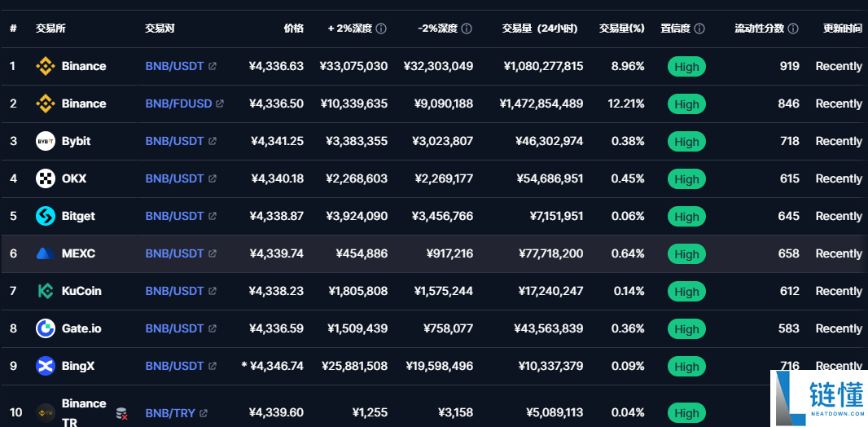Click the database warning icon by Binance TR
Screen dimensions: 868x427
(122, 414)
